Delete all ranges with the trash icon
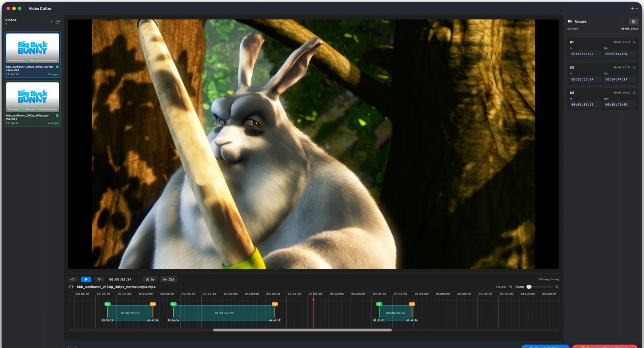The width and height of the screenshot is (644, 348). [634, 22]
